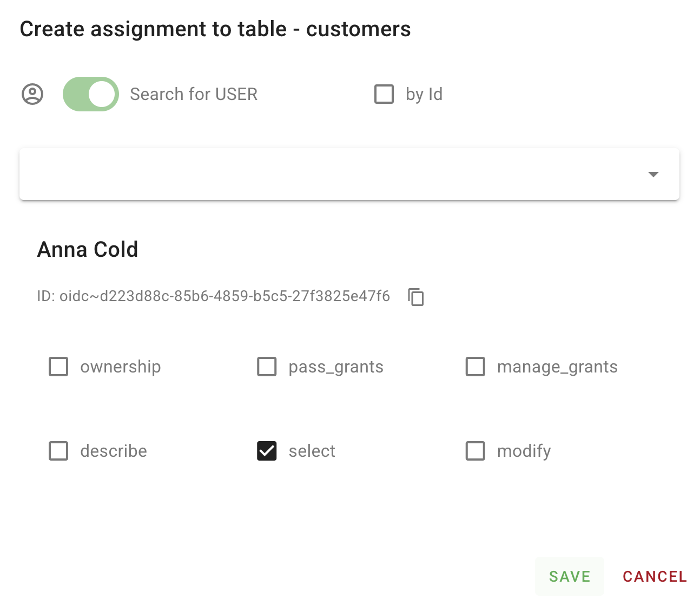The image size is (700, 599).
Task: Click the 'by Id' label text
Action: [424, 94]
